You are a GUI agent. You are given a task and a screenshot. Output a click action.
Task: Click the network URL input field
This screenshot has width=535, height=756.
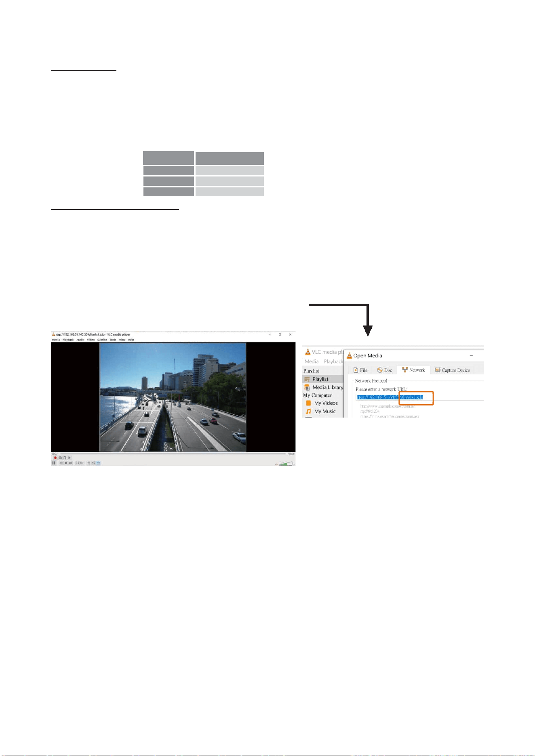pyautogui.click(x=419, y=397)
